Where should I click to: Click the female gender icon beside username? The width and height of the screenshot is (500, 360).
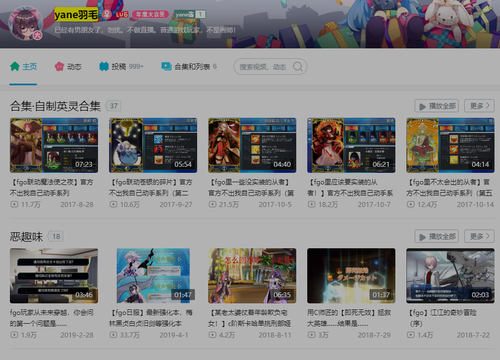[107, 14]
